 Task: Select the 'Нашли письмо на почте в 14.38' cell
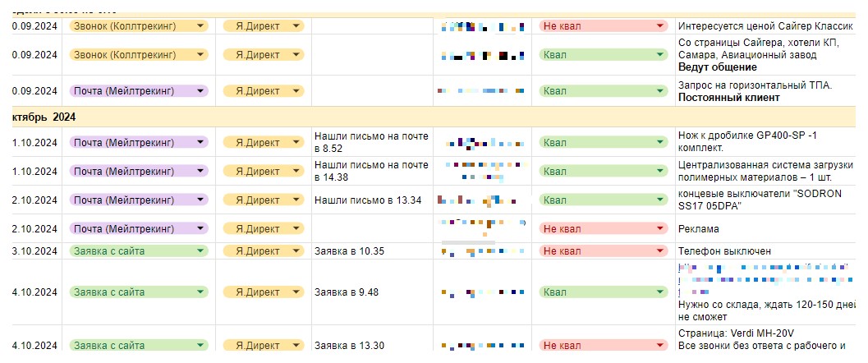[371, 171]
